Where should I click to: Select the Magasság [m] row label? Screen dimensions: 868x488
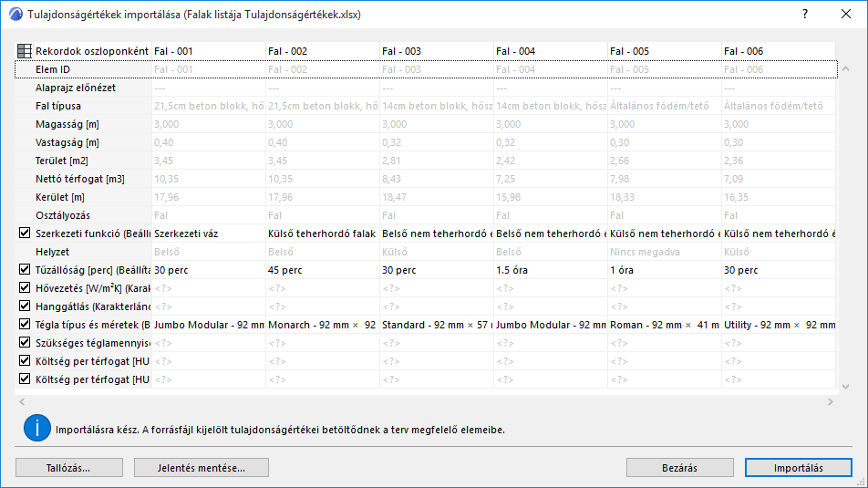[x=67, y=124]
